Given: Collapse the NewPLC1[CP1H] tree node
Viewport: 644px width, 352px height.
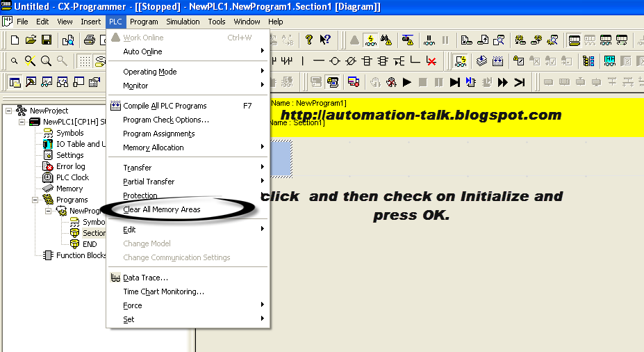Looking at the screenshot, I should (22, 122).
